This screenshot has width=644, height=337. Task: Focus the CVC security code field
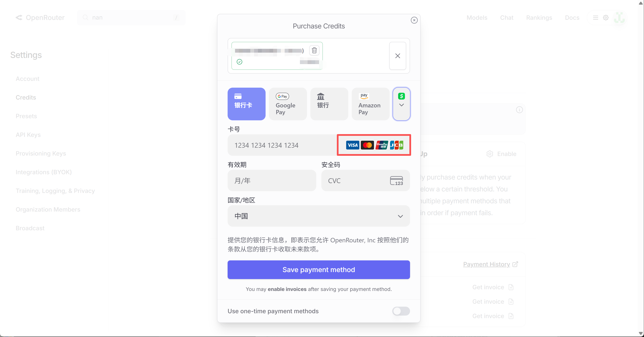point(365,181)
